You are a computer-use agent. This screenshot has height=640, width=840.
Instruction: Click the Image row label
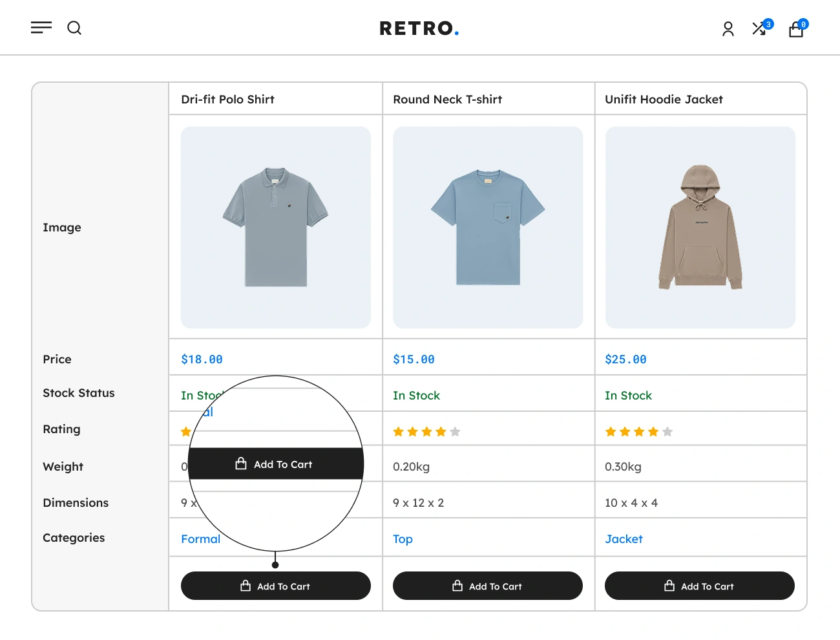[62, 228]
